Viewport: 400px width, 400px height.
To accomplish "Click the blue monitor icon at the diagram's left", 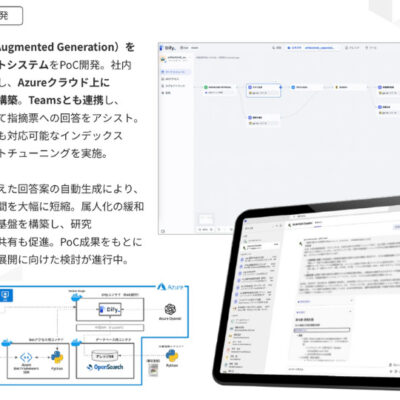I will coord(6,295).
